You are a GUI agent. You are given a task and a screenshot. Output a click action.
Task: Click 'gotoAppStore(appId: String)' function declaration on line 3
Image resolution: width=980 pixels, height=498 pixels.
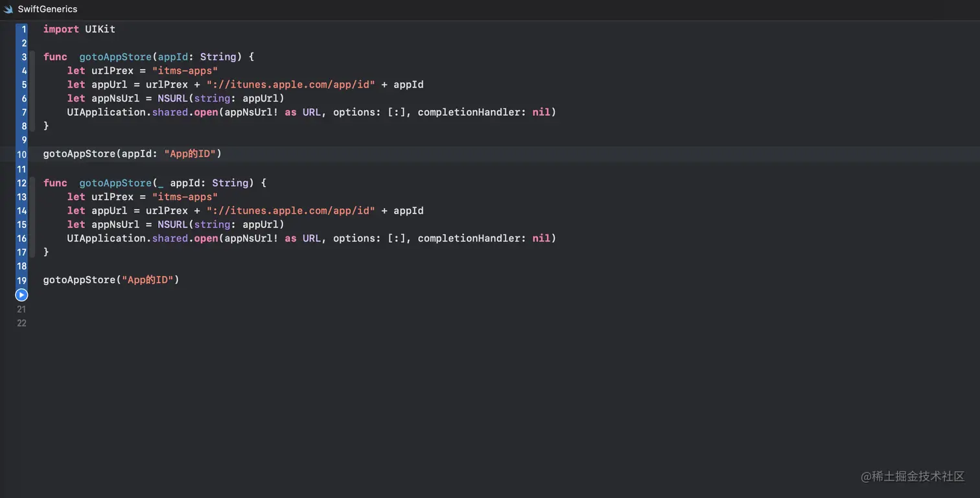pos(161,57)
